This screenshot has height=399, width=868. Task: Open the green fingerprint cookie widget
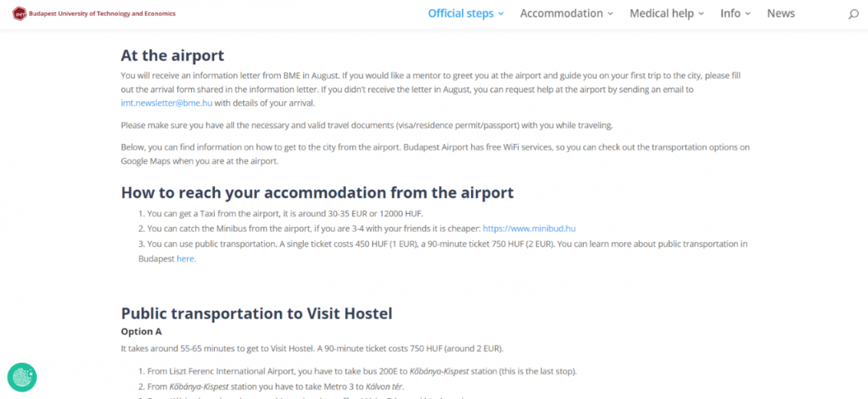click(x=22, y=377)
